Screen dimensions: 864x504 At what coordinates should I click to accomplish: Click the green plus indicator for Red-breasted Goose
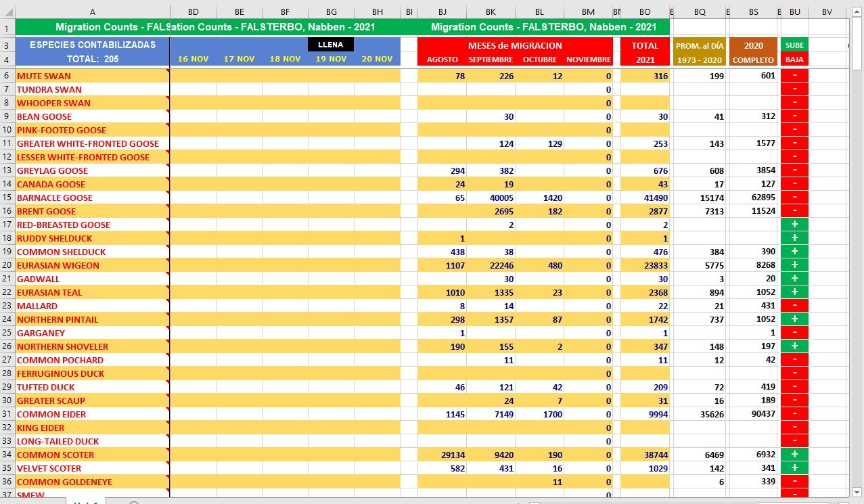coord(794,225)
